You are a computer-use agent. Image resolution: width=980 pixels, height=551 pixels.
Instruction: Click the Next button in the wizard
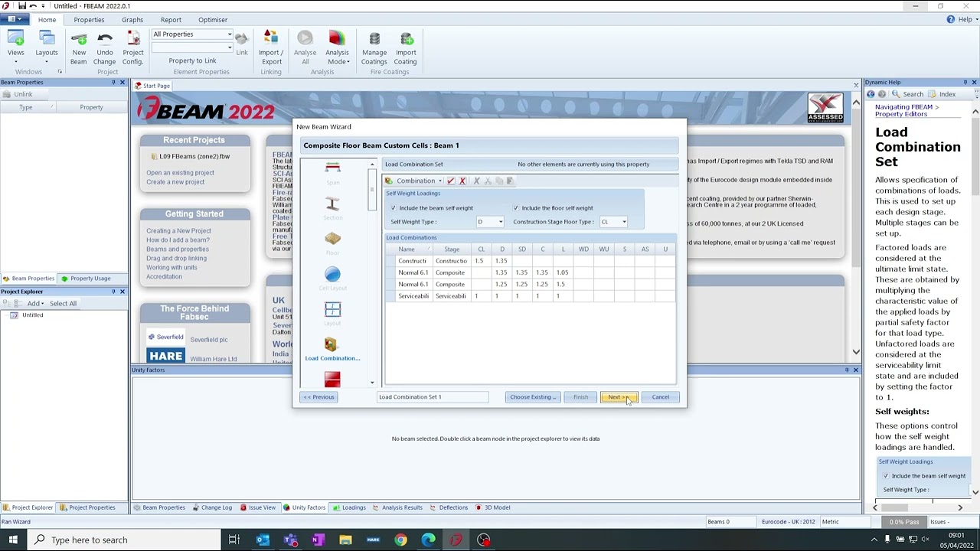619,397
